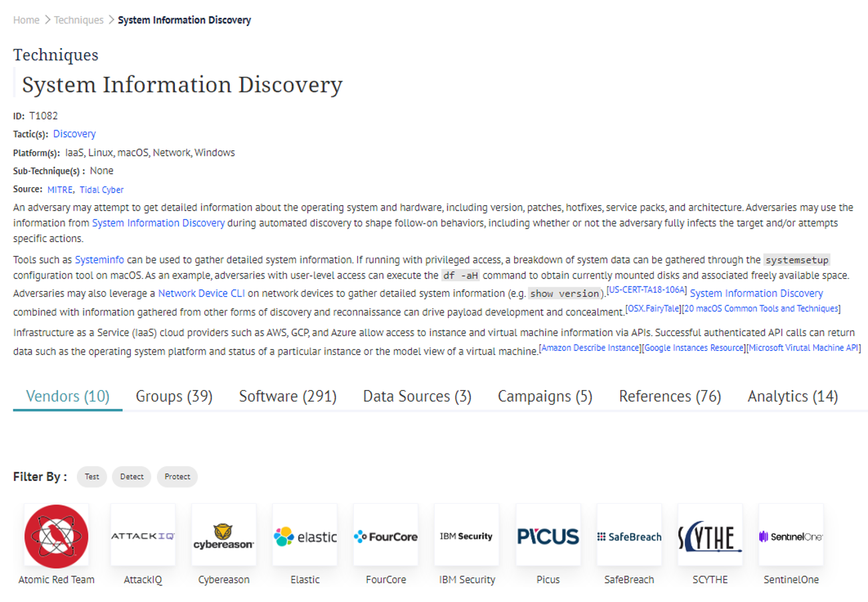The height and width of the screenshot is (602, 868).
Task: Click the System Information Discovery page title
Action: coord(182,85)
